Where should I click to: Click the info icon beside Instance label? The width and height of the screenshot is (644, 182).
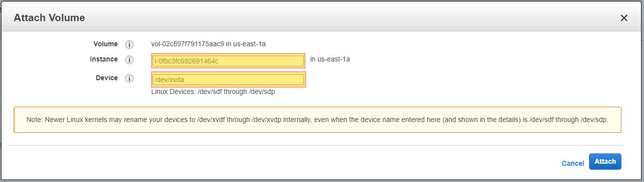[x=130, y=60]
